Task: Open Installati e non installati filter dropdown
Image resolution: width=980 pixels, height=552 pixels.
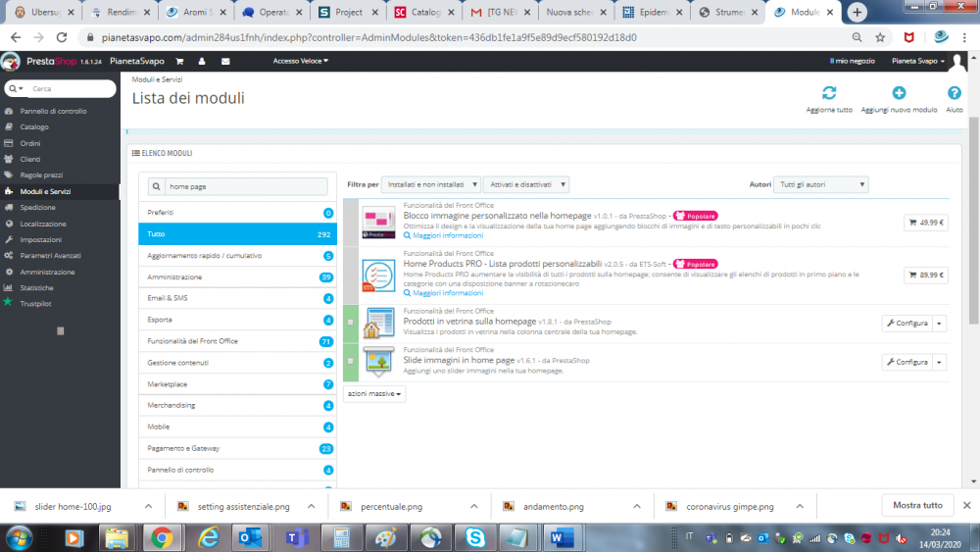Action: (431, 184)
